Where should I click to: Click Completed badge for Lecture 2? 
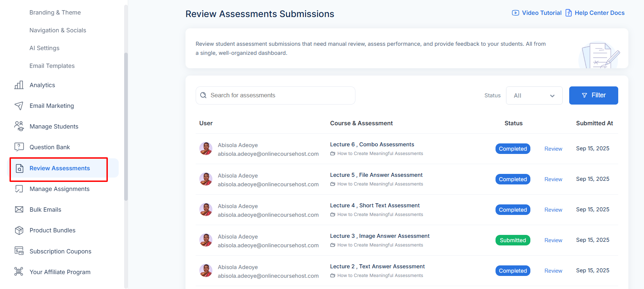tap(513, 271)
